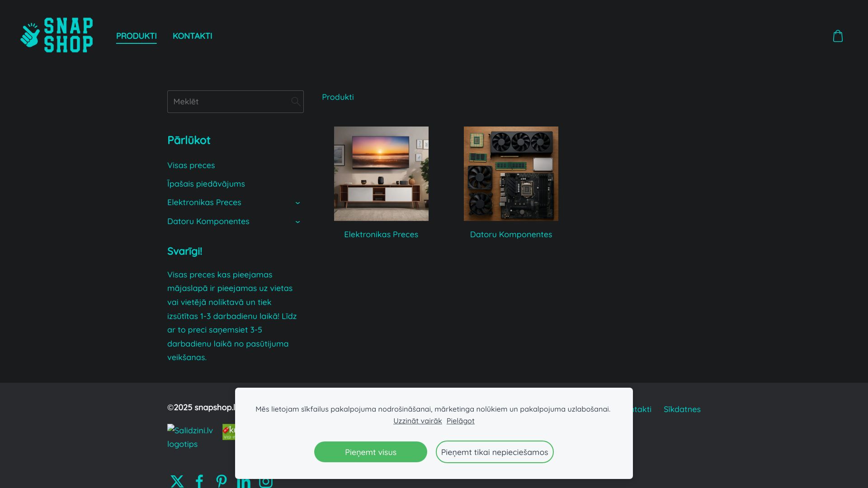Open the KONTAKTI menu item
This screenshot has width=868, height=488.
193,36
